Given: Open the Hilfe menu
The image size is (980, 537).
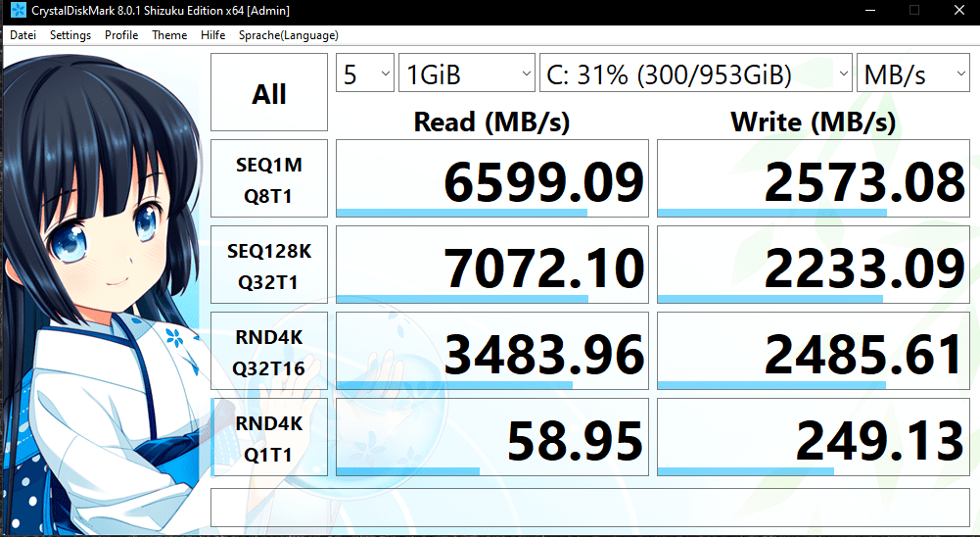Looking at the screenshot, I should tap(213, 35).
